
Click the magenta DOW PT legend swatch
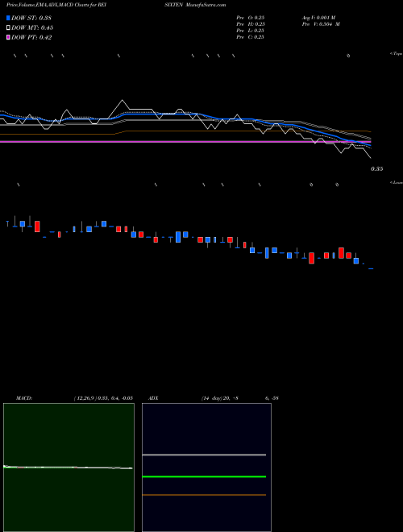pyautogui.click(x=8, y=38)
